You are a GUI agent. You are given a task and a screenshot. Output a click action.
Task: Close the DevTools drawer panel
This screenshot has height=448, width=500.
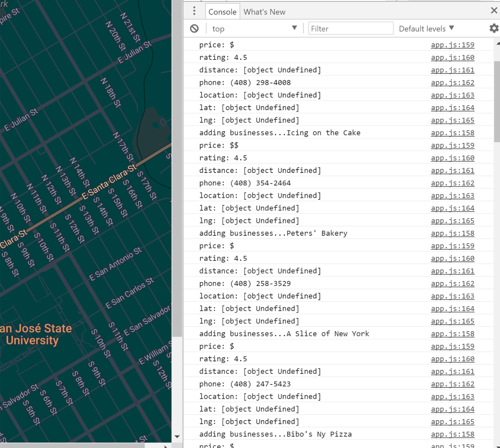494,11
